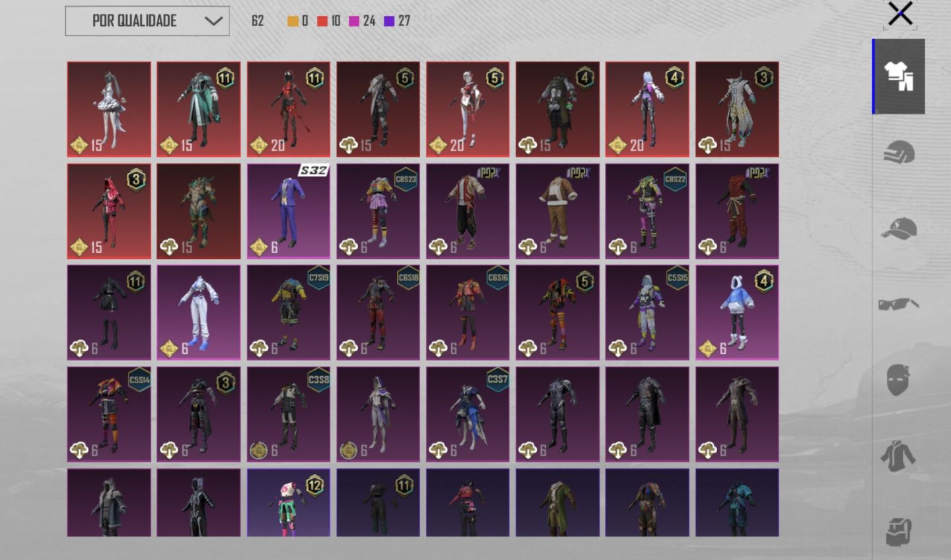Open the cap headwear category tab
This screenshot has height=560, width=951.
pyautogui.click(x=899, y=228)
